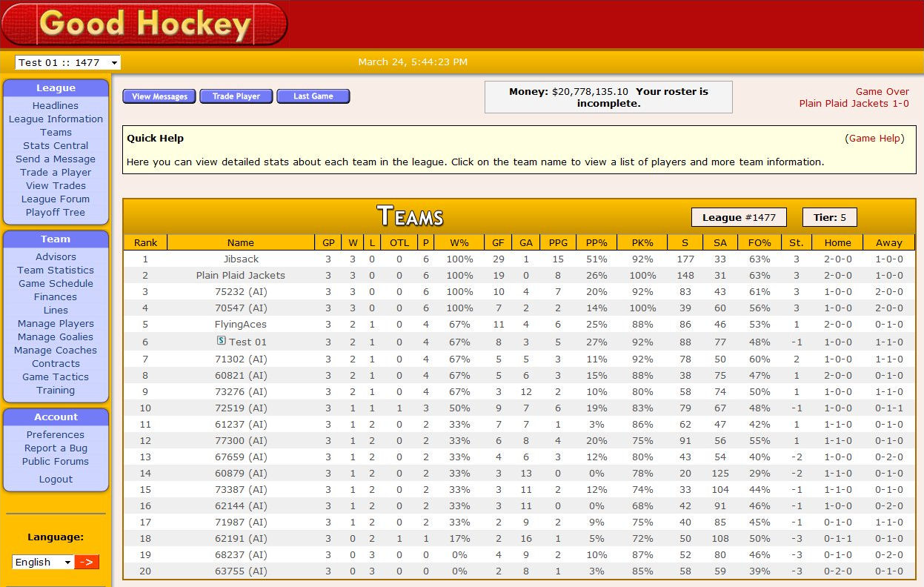Click the Team sidebar section header
This screenshot has height=587, width=924.
click(x=56, y=239)
